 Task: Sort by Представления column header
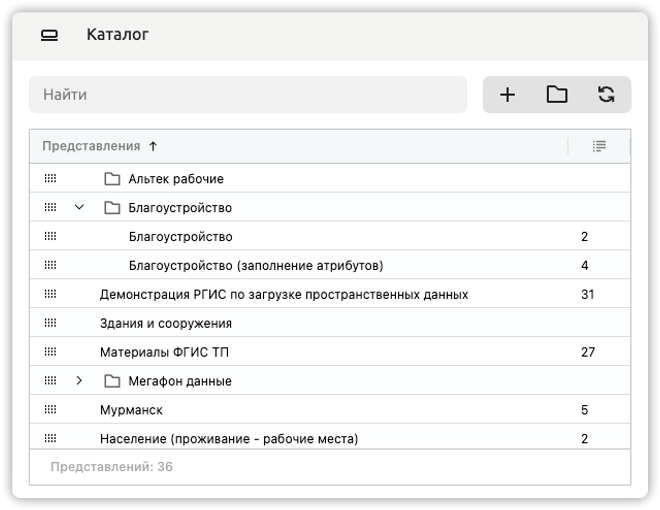[91, 146]
